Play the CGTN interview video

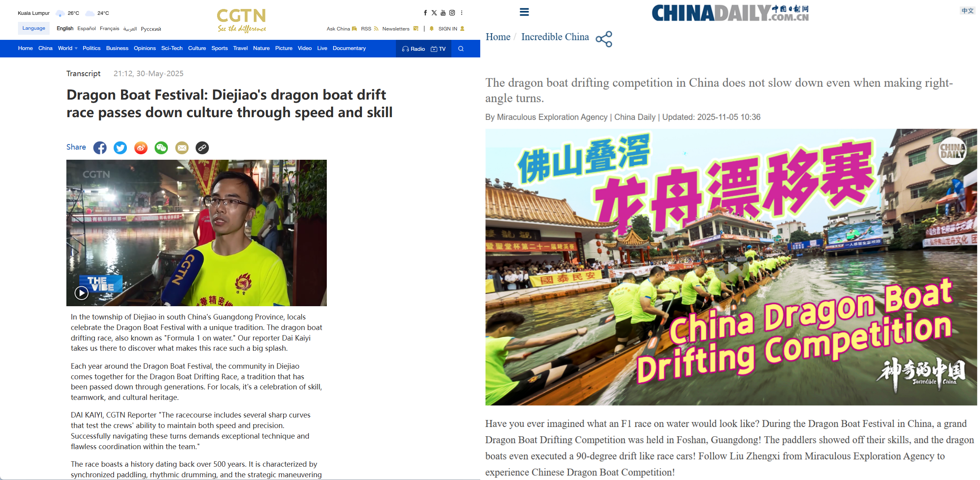coord(82,293)
